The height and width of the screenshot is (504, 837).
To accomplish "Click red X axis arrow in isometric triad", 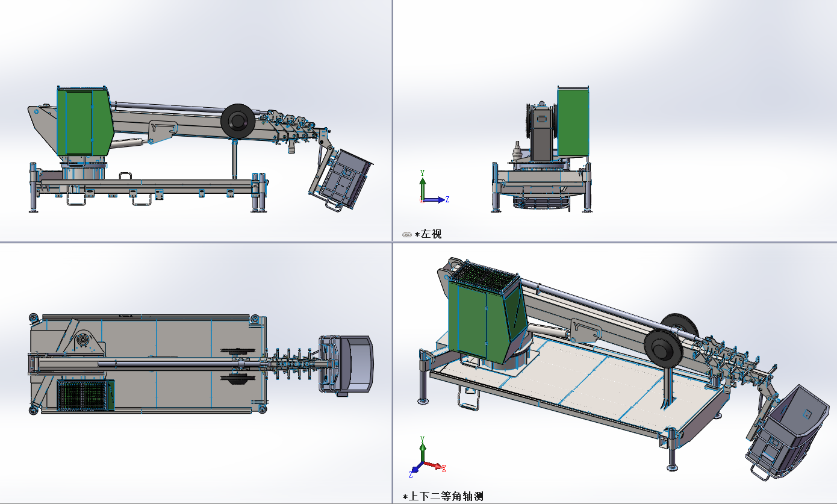I will pyautogui.click(x=441, y=467).
